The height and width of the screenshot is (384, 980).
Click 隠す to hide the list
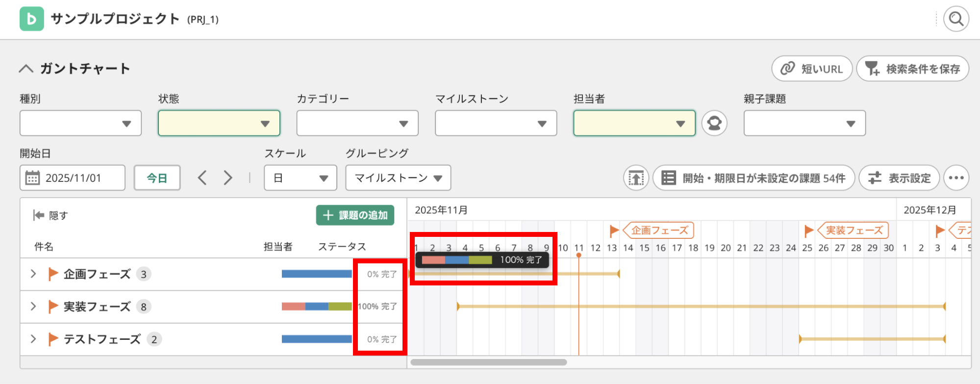pyautogui.click(x=50, y=215)
